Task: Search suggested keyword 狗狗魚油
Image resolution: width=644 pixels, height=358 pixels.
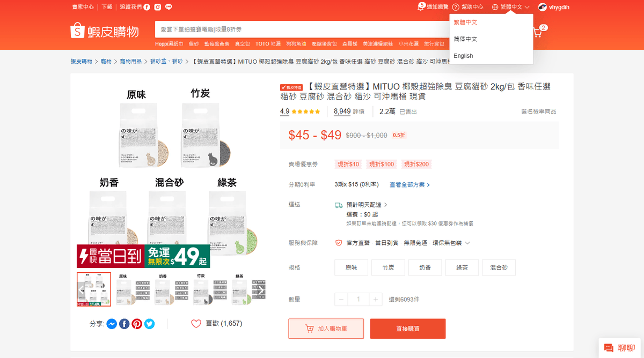Action: click(296, 43)
